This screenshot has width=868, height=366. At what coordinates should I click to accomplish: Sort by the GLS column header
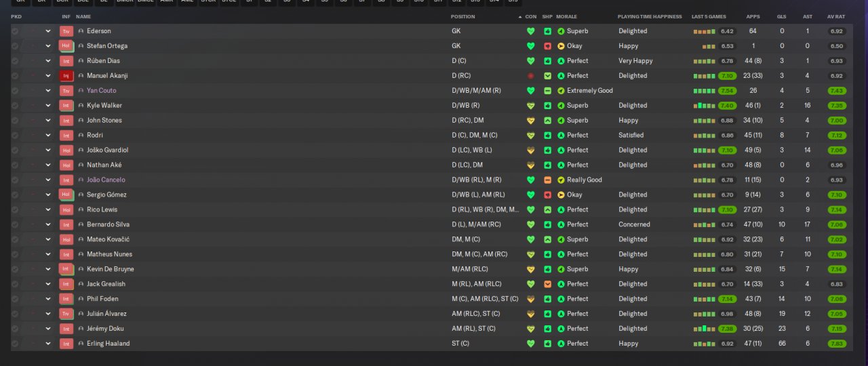point(782,16)
